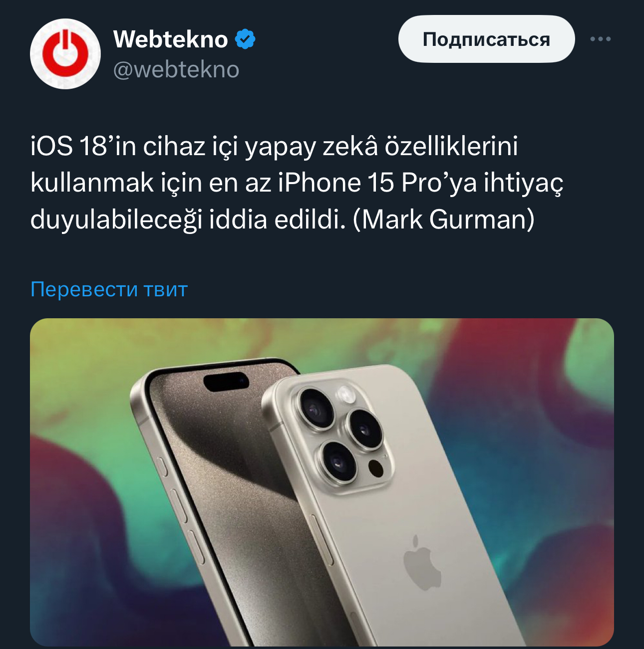
Task: Click the first line of tweet text
Action: tap(274, 146)
